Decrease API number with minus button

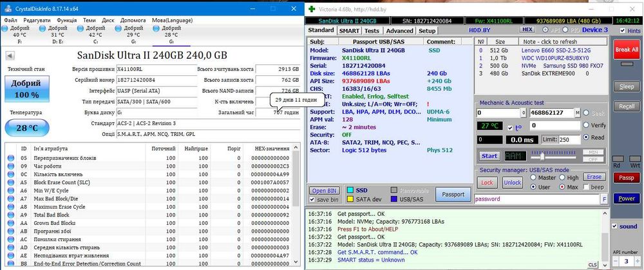point(616,262)
